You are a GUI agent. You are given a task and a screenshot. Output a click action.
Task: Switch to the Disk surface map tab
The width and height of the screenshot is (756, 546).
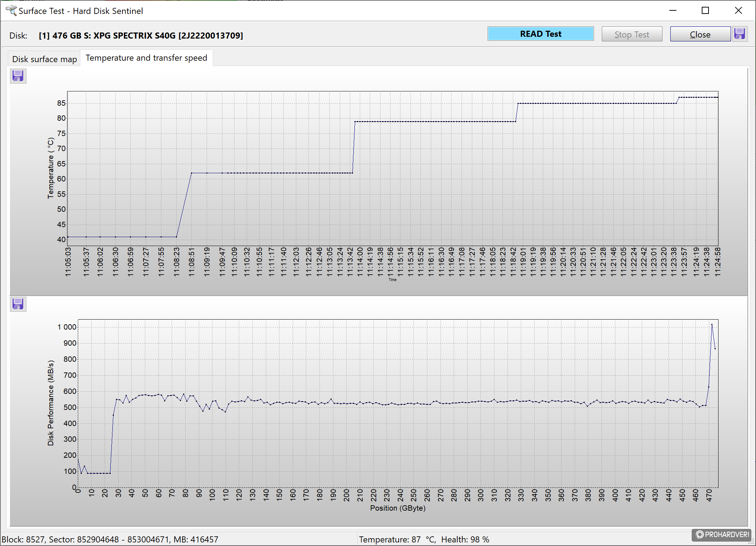pyautogui.click(x=45, y=59)
